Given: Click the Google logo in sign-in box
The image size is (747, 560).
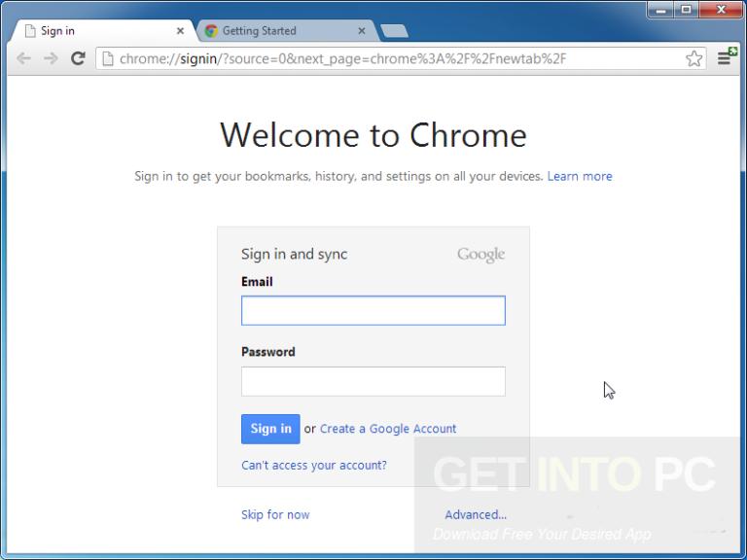Looking at the screenshot, I should click(480, 255).
